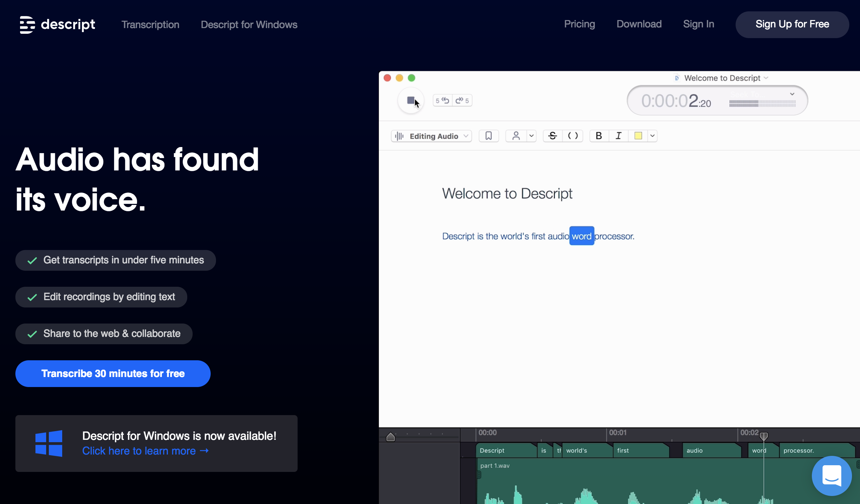Toggle strikethrough formatting

point(552,136)
